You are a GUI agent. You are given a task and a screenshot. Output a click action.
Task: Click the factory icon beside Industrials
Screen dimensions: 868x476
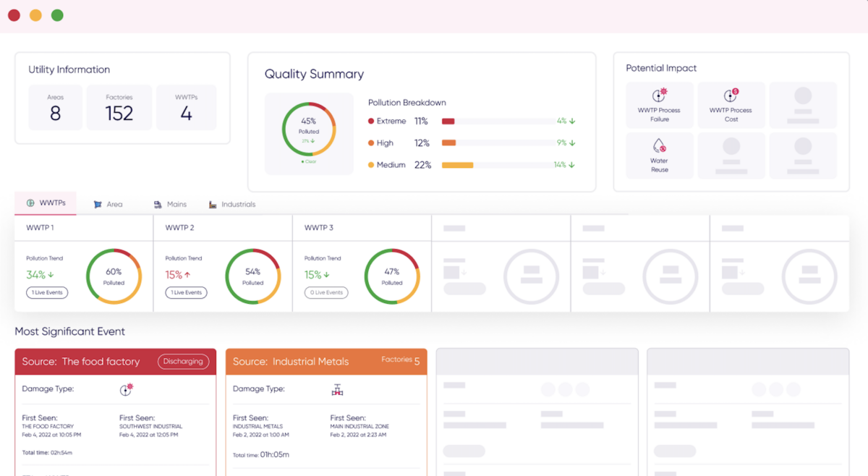pyautogui.click(x=212, y=204)
